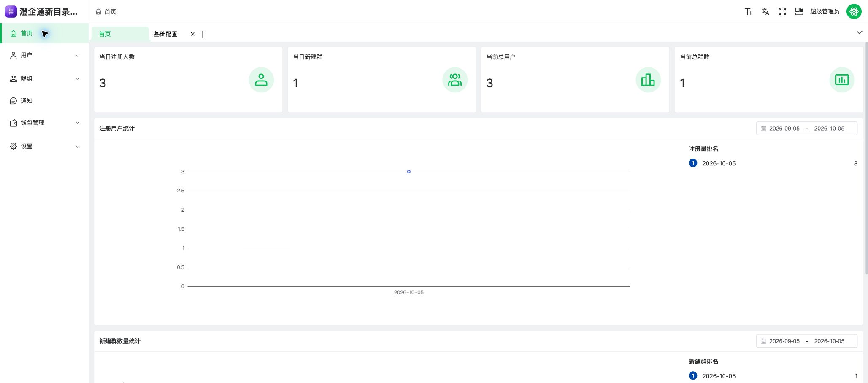868x383 pixels.
Task: Expand the 钱包管理 menu chevron
Action: tap(78, 123)
